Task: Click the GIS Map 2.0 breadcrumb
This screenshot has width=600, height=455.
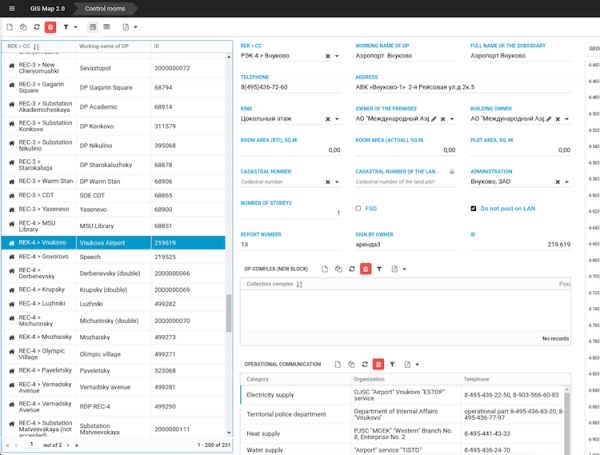Action: [48, 8]
